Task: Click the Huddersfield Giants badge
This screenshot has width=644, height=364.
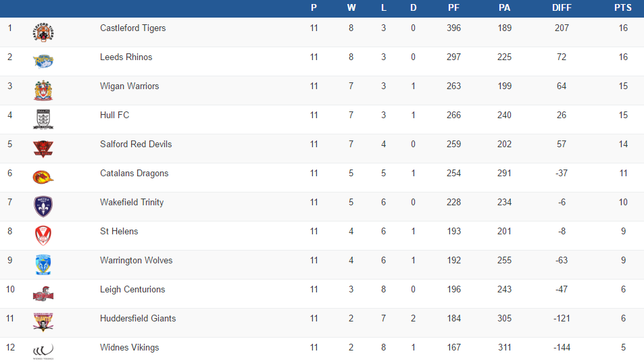Action: 43,322
